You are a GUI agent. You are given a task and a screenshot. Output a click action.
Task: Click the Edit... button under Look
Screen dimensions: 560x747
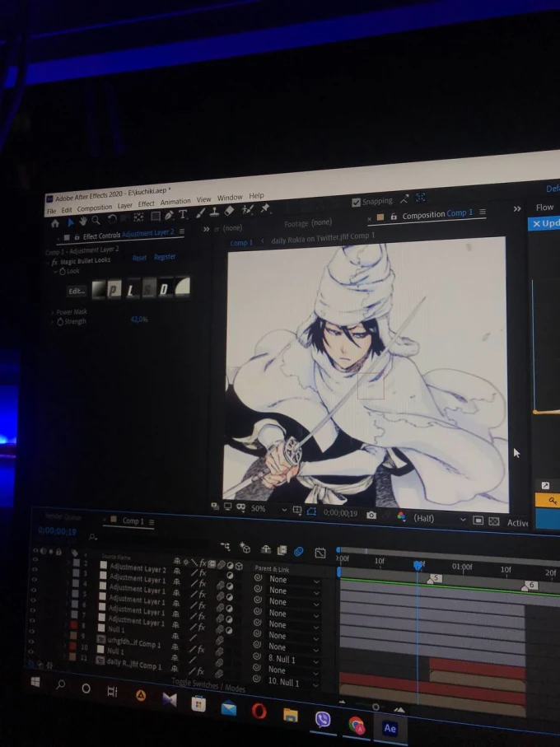[77, 291]
